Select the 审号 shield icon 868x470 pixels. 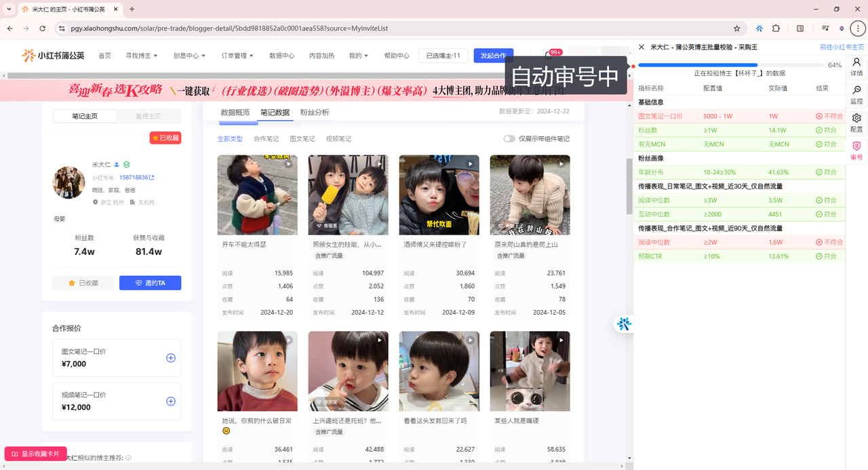tap(856, 150)
